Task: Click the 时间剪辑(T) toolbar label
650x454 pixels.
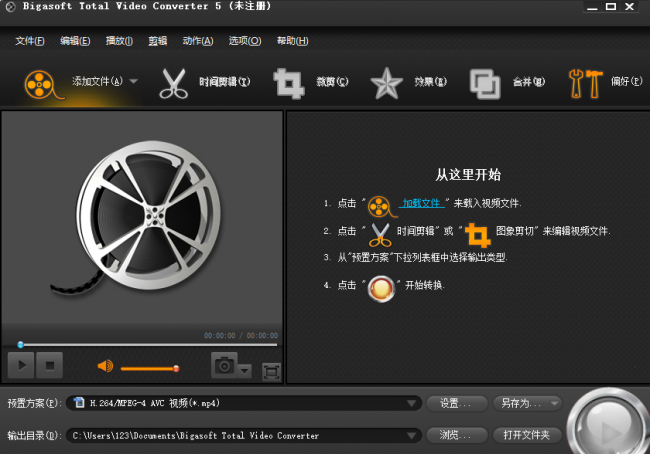Action: click(224, 82)
